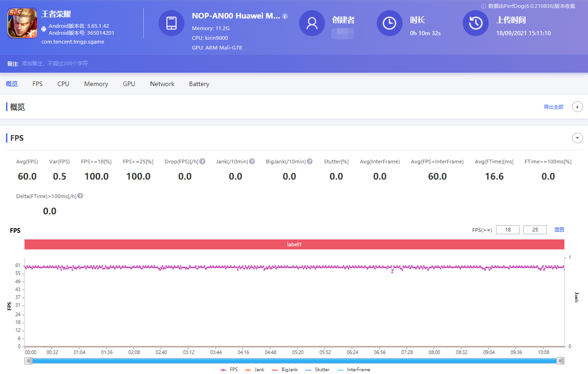Click the reset link beside FPS thresholds
The width and height of the screenshot is (588, 374).
(559, 230)
